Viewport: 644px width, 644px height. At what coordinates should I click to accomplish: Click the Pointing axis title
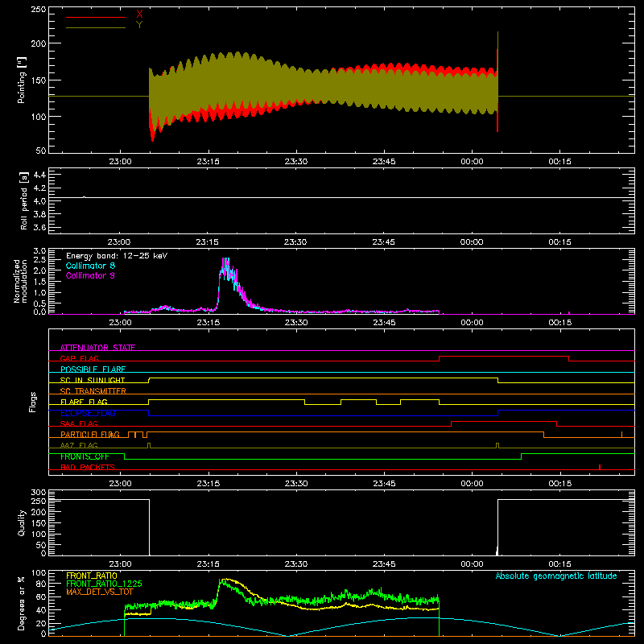click(22, 80)
